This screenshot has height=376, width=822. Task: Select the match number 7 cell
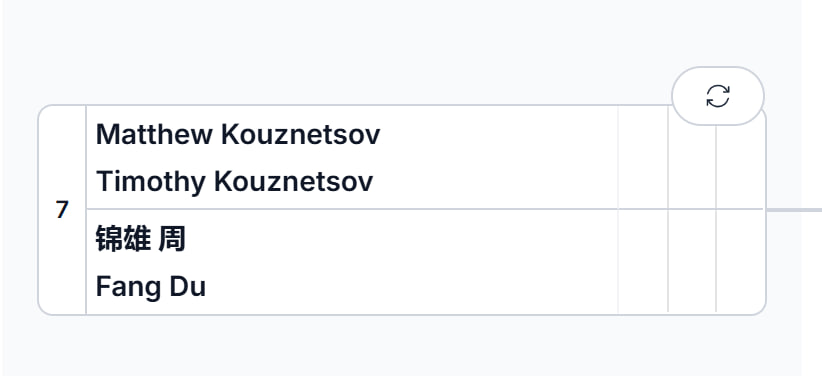pyautogui.click(x=62, y=210)
